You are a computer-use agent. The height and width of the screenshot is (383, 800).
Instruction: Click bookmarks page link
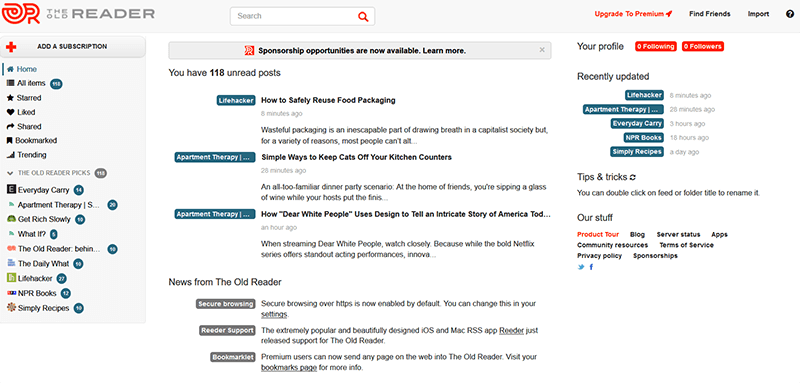(289, 367)
